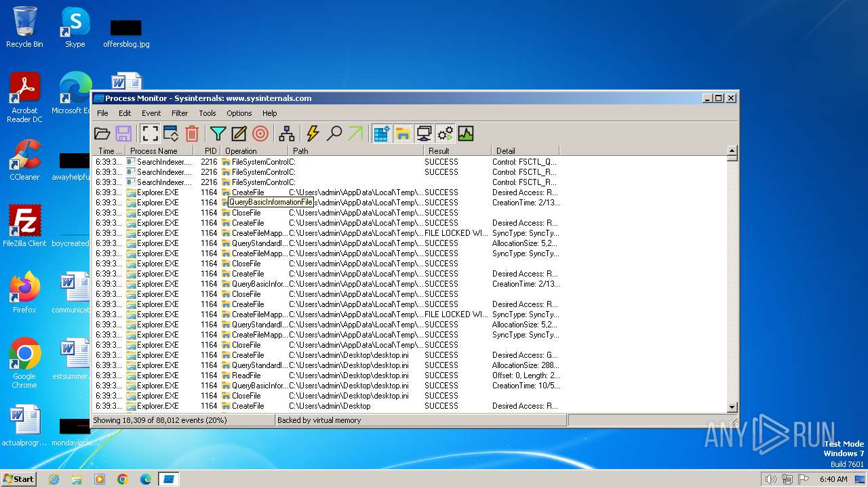Image resolution: width=868 pixels, height=488 pixels.
Task: Open the Edit menu
Action: pyautogui.click(x=125, y=113)
